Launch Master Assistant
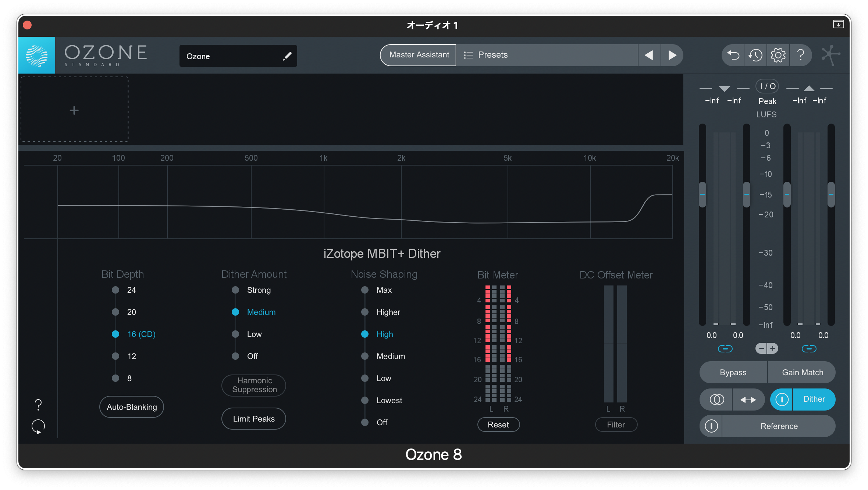The height and width of the screenshot is (490, 868). click(418, 55)
